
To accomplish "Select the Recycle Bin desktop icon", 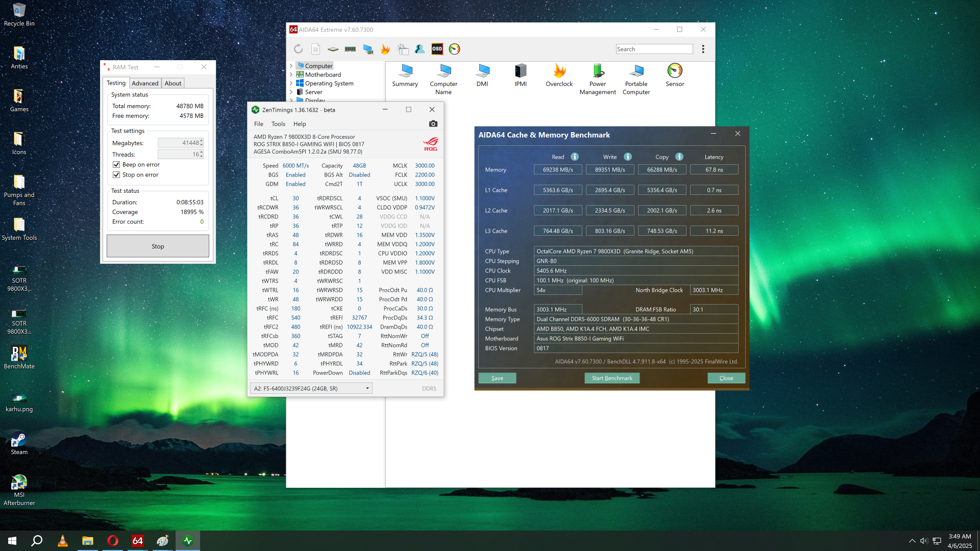I will click(x=19, y=15).
